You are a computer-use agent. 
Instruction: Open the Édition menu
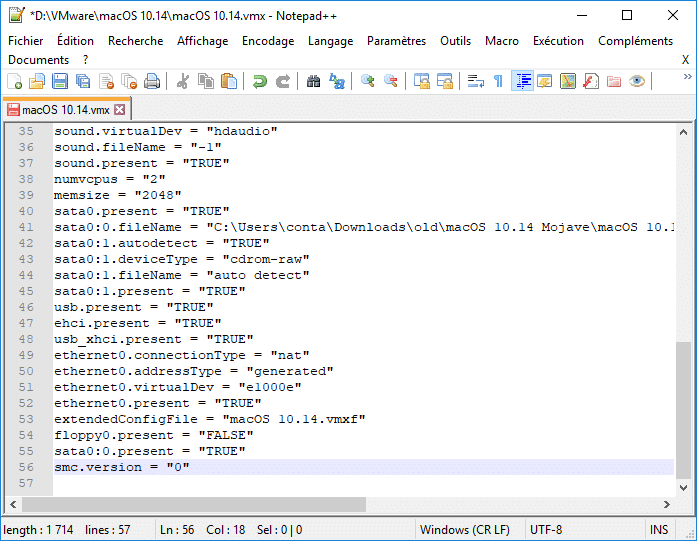tap(75, 41)
